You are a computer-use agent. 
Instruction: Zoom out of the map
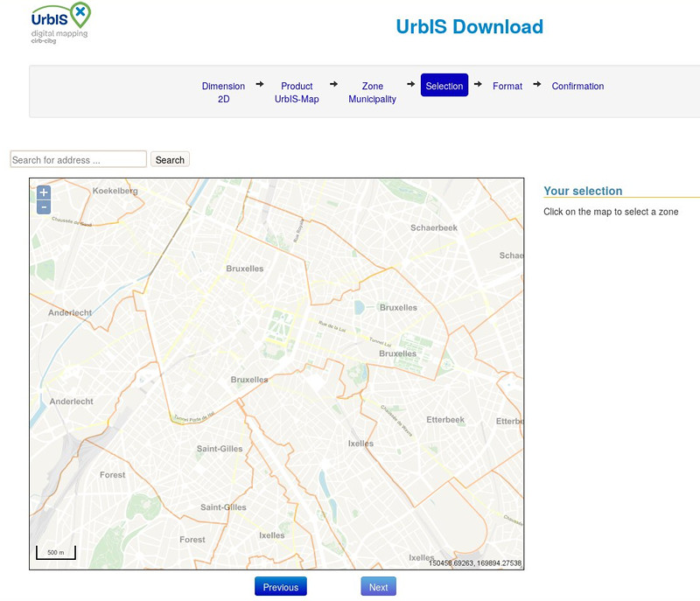coord(43,207)
